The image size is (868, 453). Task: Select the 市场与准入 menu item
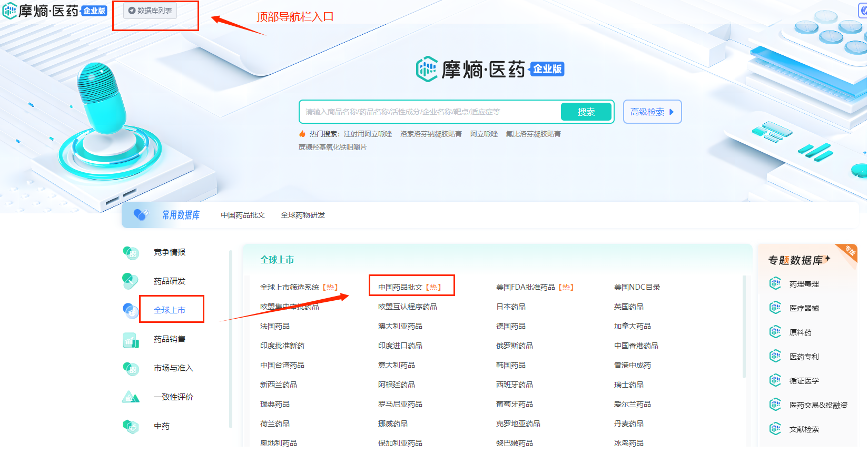[173, 368]
